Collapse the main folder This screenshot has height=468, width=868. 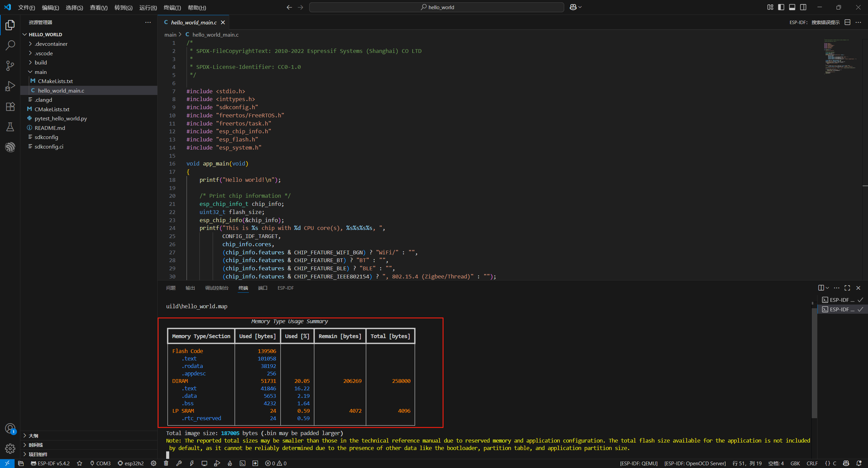(40, 72)
